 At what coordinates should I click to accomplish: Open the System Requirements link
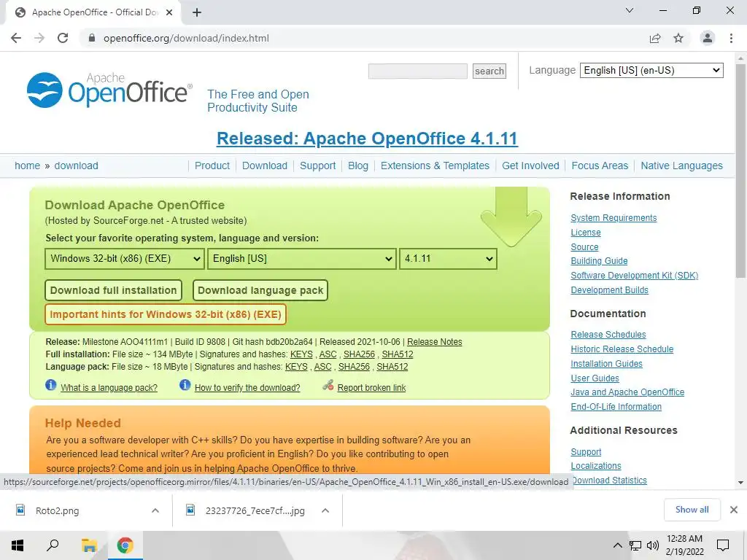[x=614, y=217]
